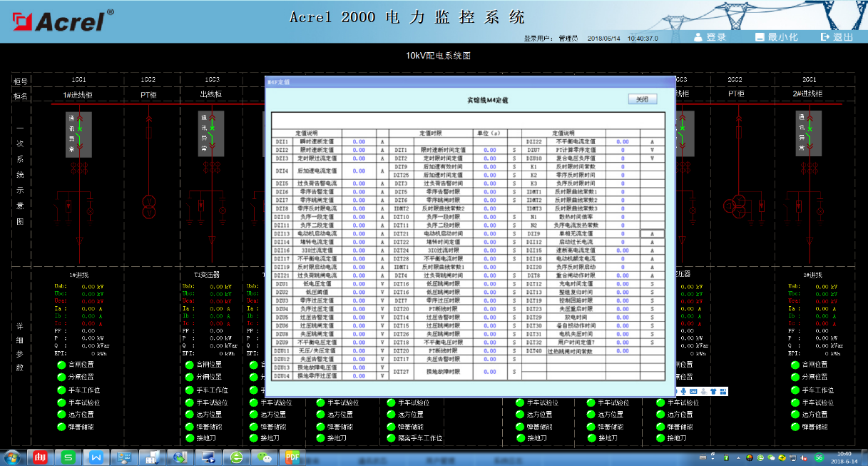Click the 分闸位置 indicator light under 2#进线

coord(795,377)
